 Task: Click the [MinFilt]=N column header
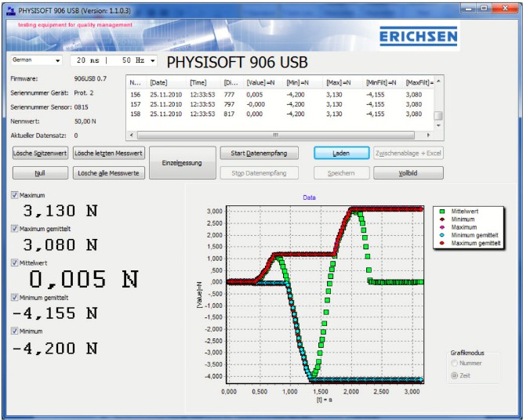(x=382, y=82)
